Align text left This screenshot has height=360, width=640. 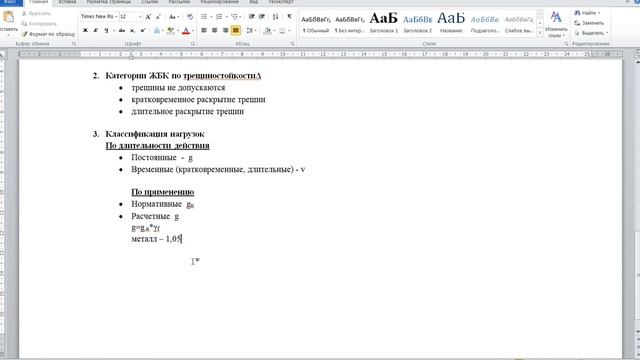coord(204,30)
